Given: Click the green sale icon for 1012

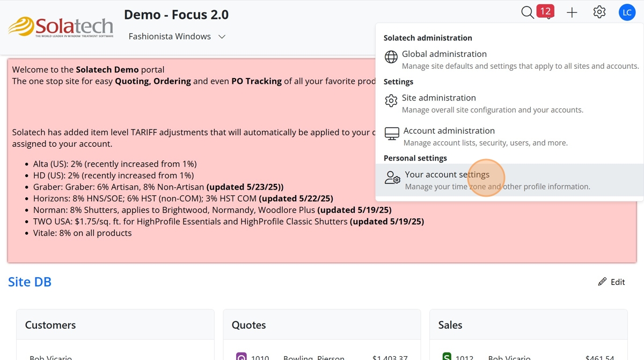Looking at the screenshot, I should tap(447, 357).
